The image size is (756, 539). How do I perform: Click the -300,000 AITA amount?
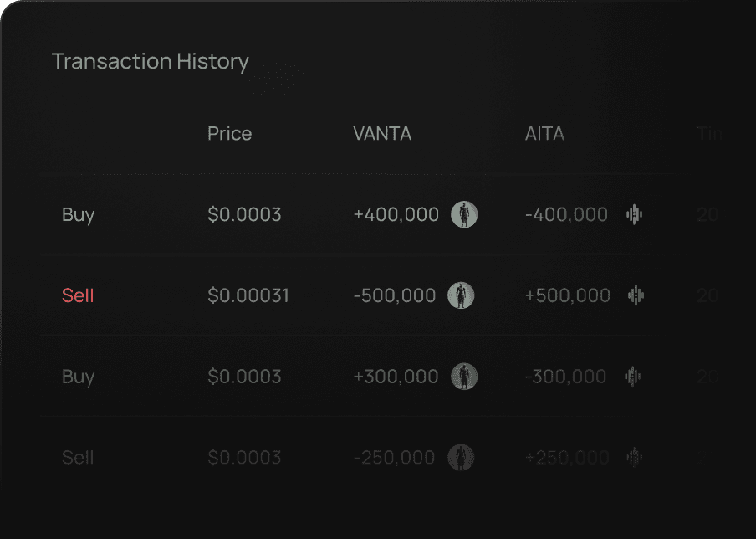565,377
